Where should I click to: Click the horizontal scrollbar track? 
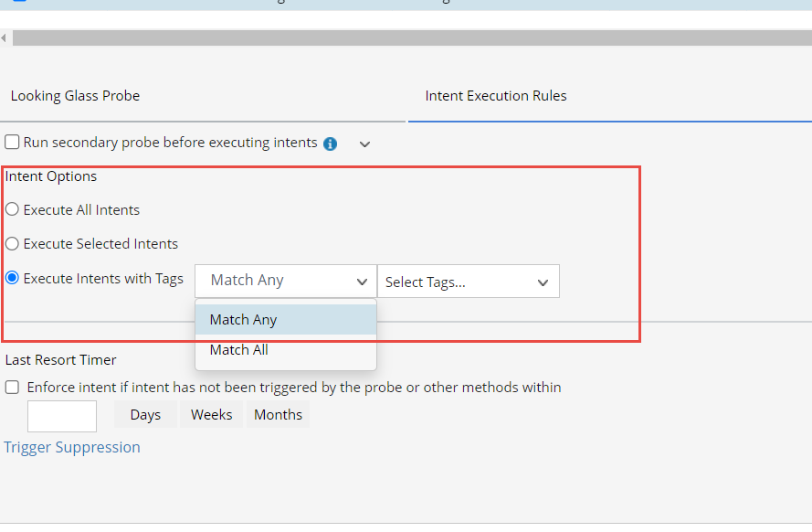[411, 37]
